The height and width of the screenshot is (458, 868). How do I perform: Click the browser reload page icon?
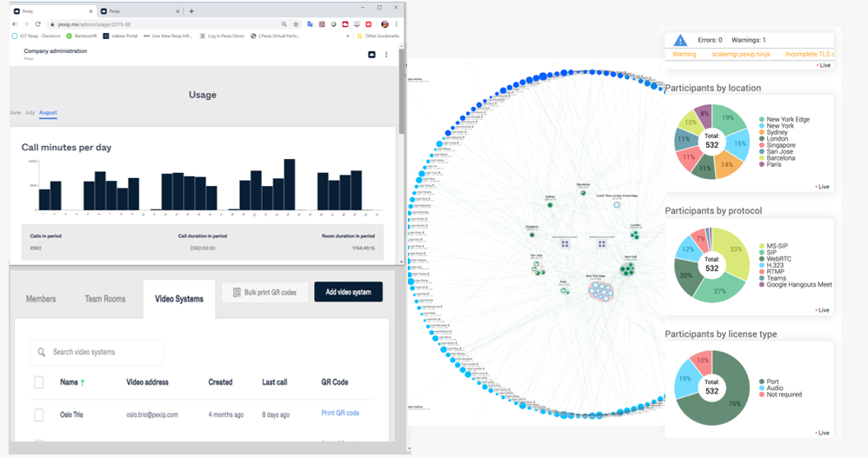coord(37,24)
